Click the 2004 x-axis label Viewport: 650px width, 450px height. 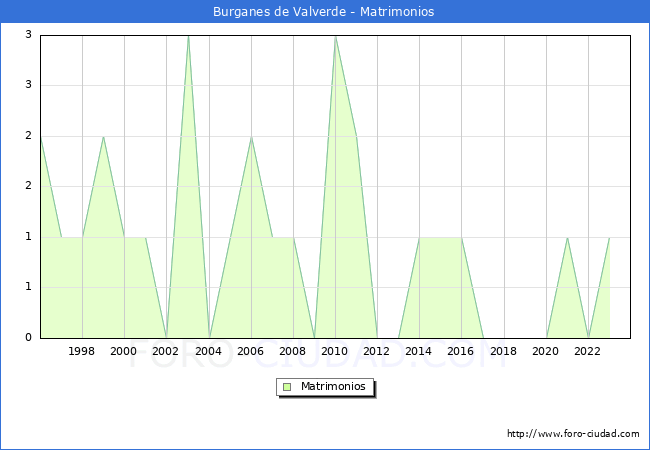pos(209,351)
